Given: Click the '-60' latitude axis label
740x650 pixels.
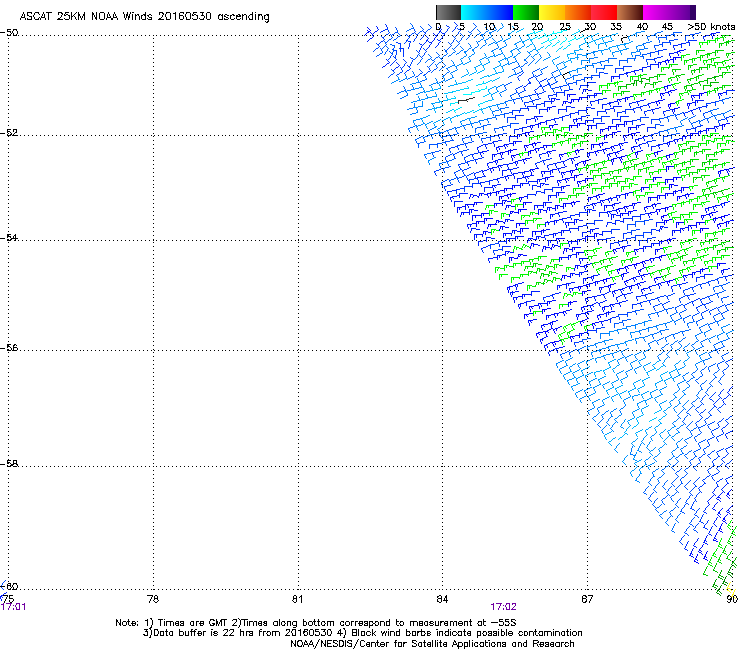Looking at the screenshot, I should (x=9, y=586).
